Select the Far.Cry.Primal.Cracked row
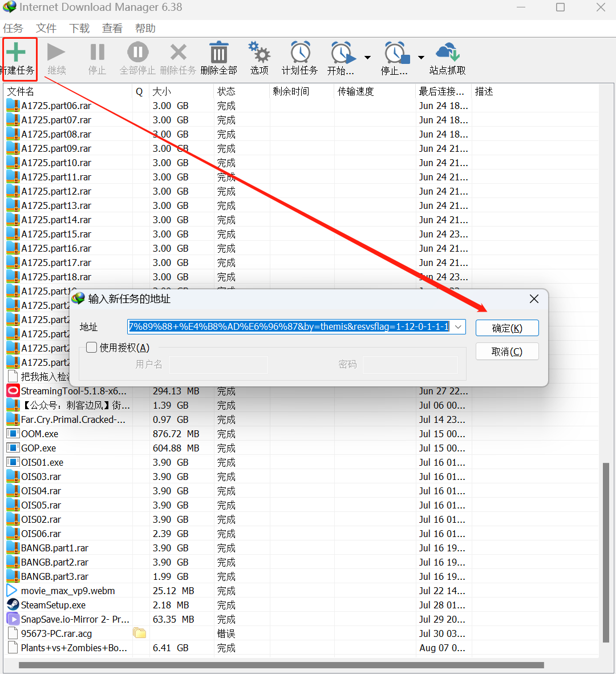The width and height of the screenshot is (616, 674). (x=302, y=419)
